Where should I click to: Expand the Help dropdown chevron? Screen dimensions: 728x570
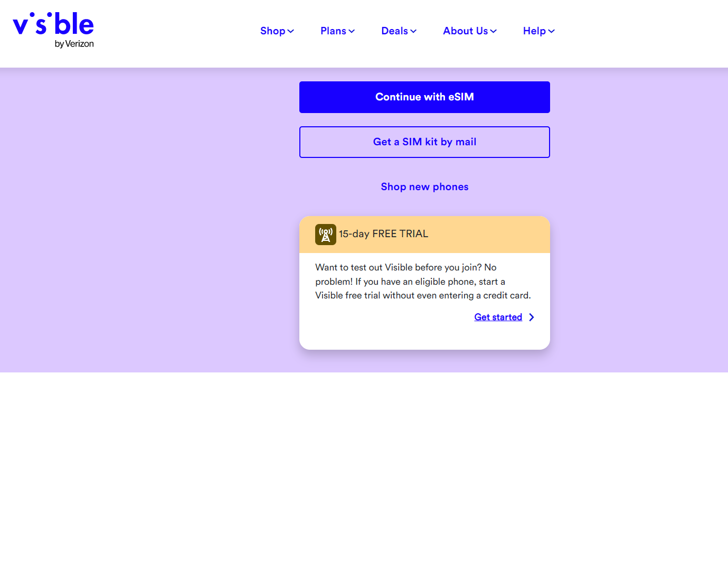coord(552,32)
